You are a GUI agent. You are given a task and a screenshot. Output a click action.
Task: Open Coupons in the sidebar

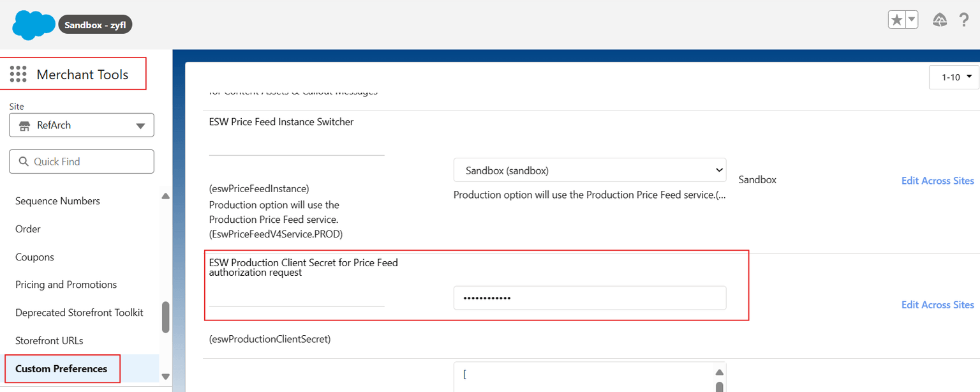click(34, 257)
